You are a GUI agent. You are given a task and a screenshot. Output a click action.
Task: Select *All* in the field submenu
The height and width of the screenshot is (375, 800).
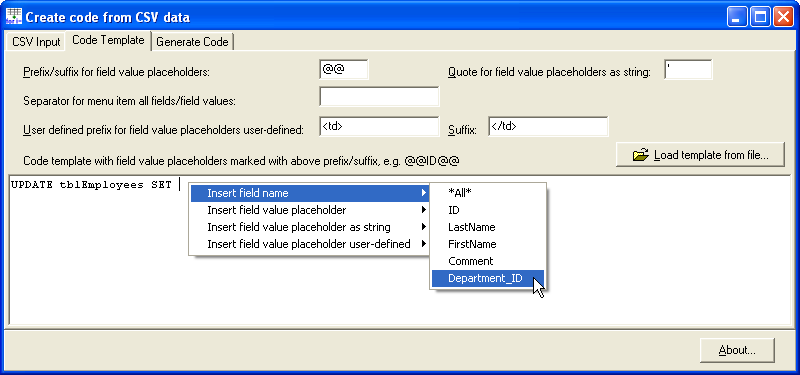point(488,193)
